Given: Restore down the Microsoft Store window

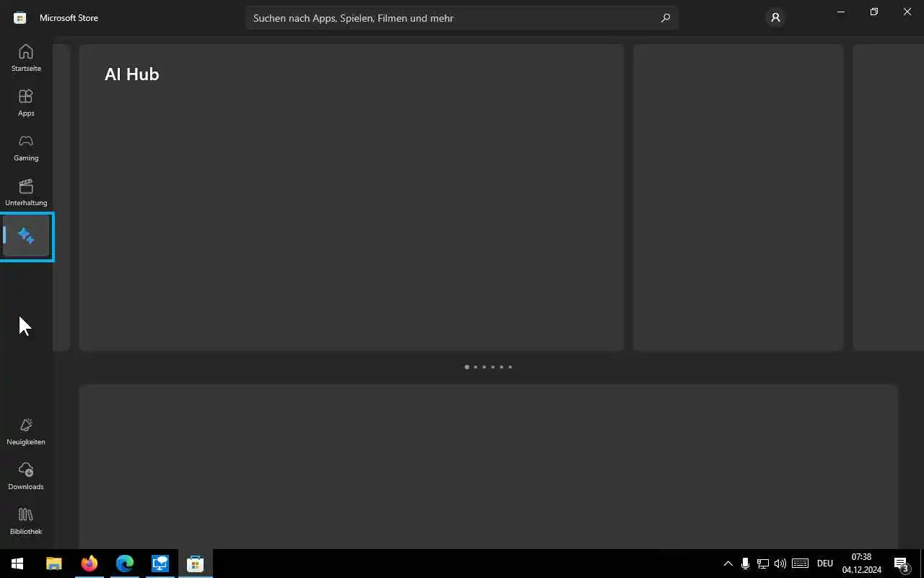Looking at the screenshot, I should pos(874,12).
